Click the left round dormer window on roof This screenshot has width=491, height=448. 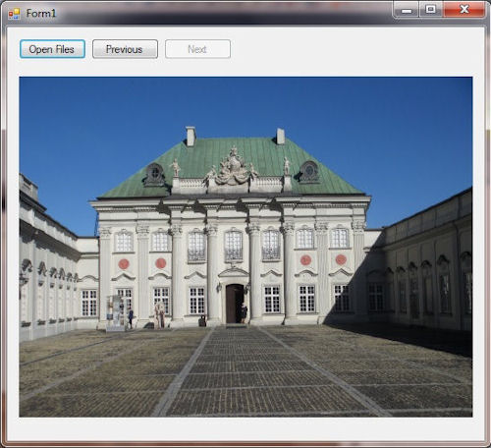tap(154, 174)
